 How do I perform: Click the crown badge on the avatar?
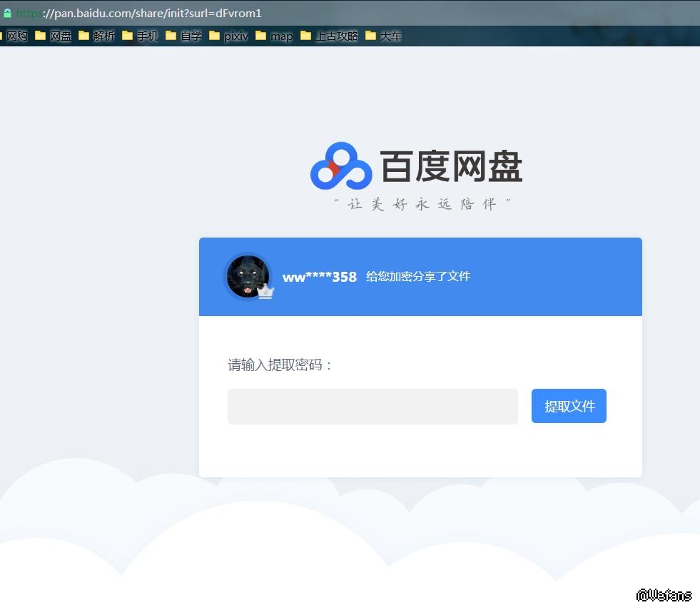(265, 291)
